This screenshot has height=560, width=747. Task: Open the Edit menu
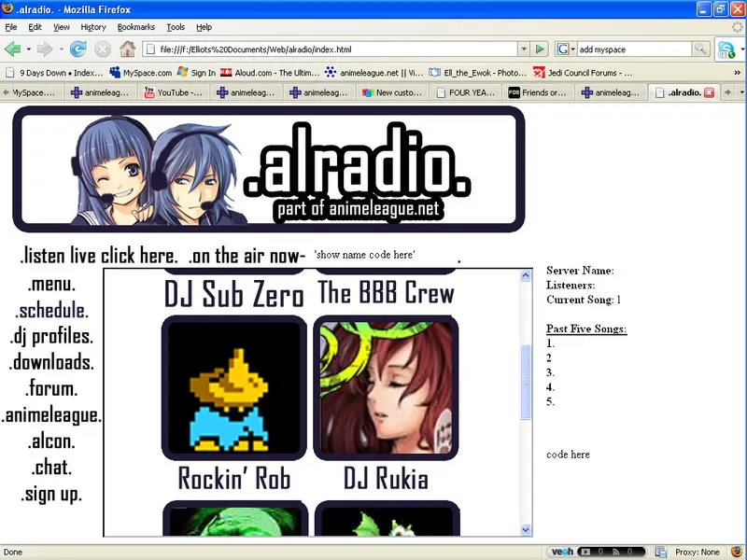point(35,27)
